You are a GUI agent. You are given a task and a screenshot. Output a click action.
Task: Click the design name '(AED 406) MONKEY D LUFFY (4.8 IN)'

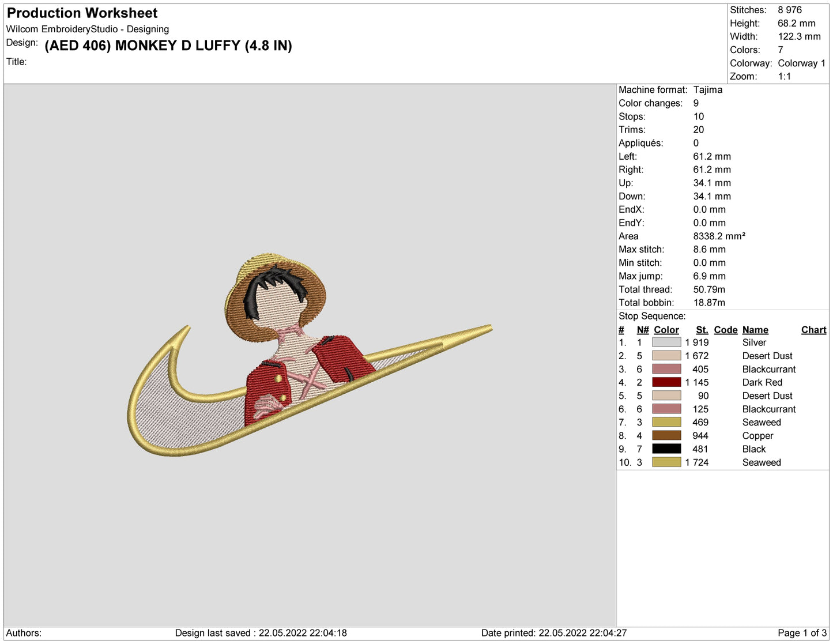[x=168, y=46]
